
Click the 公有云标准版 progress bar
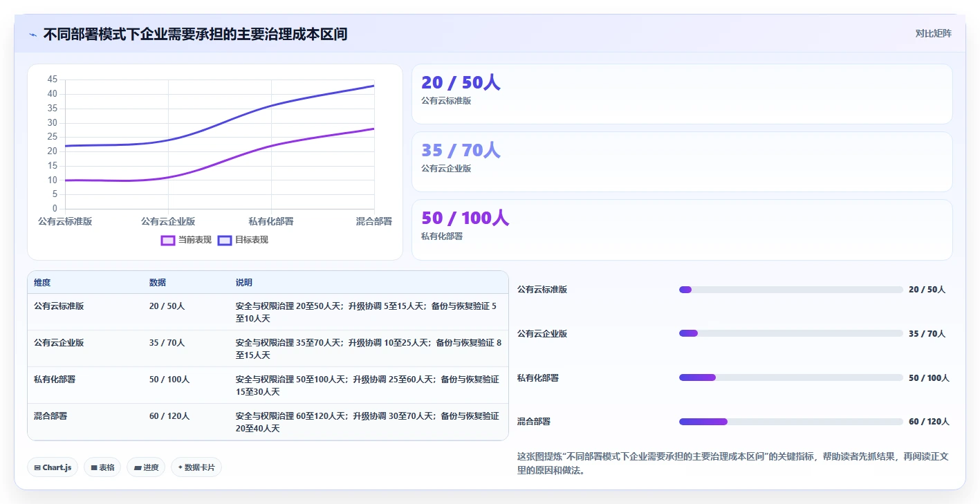[791, 290]
